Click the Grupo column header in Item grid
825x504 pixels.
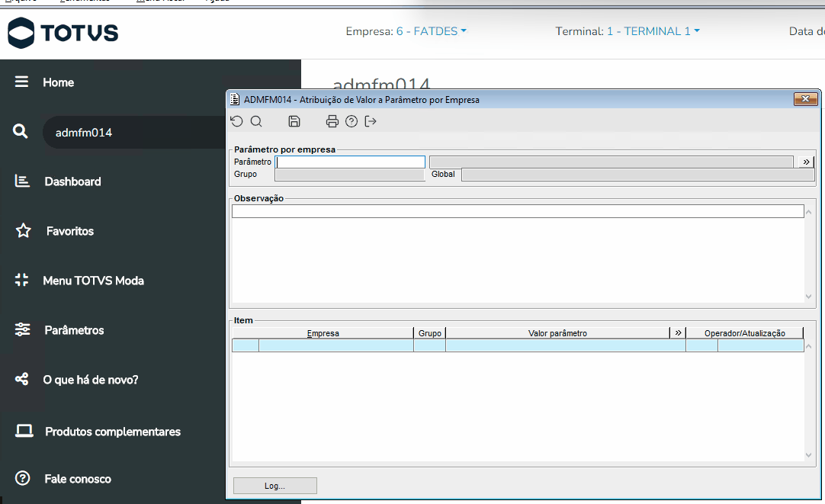430,333
